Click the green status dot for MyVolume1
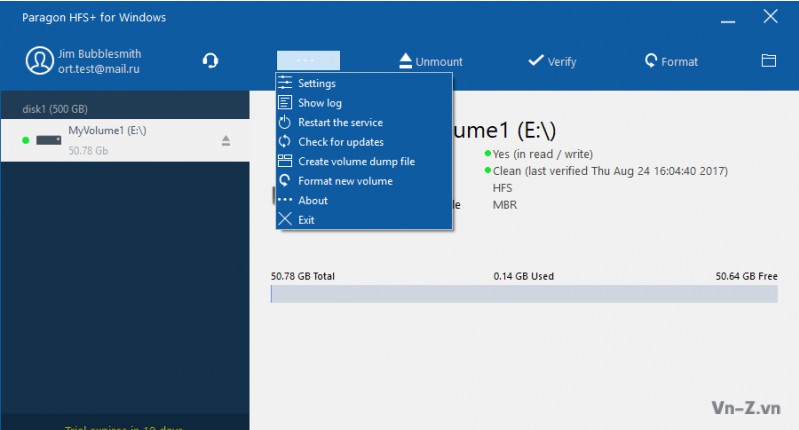The width and height of the screenshot is (799, 430). point(25,140)
